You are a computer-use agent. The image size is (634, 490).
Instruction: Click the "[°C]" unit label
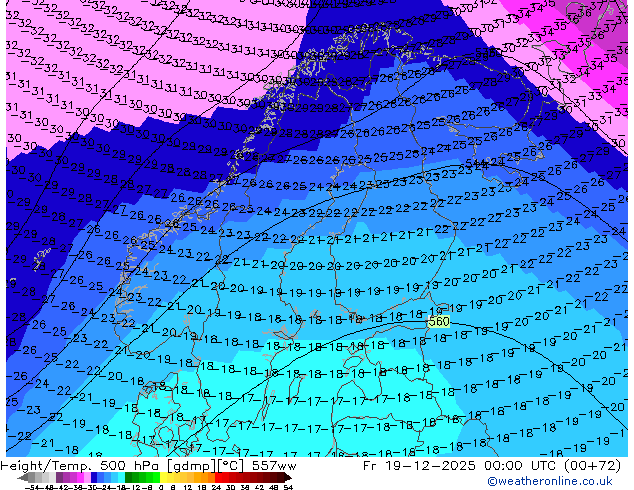pos(230,466)
